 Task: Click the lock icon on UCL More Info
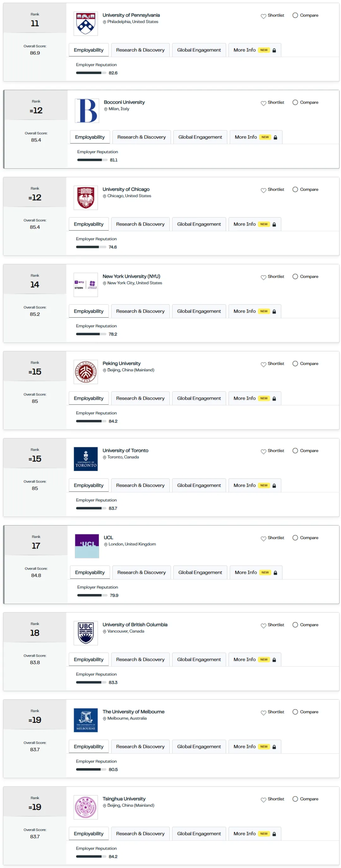[275, 573]
